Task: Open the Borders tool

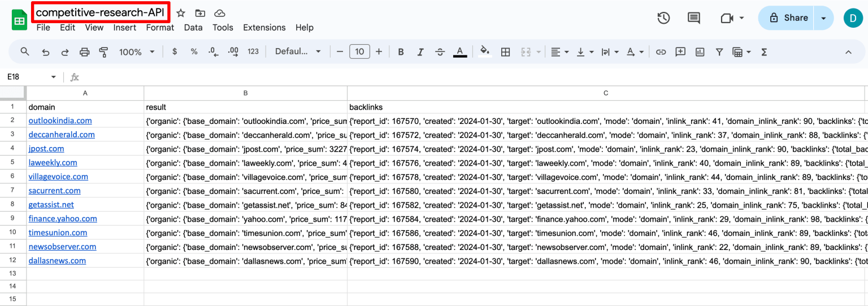Action: (x=506, y=52)
